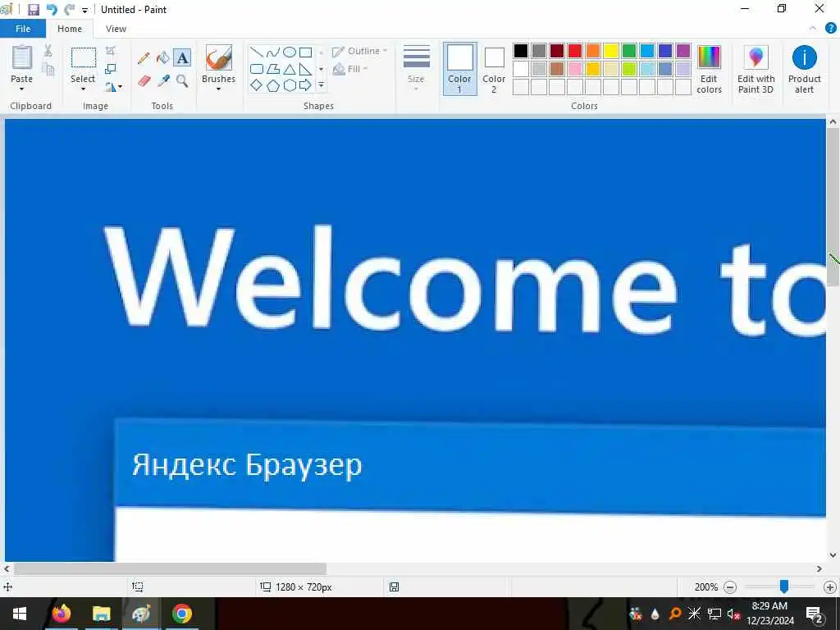This screenshot has height=630, width=840.
Task: Select the Pencil tool
Action: pos(144,58)
